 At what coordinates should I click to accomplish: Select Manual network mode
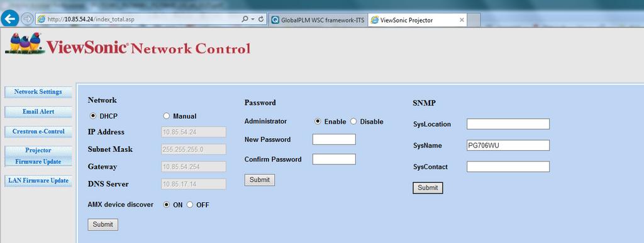(166, 116)
